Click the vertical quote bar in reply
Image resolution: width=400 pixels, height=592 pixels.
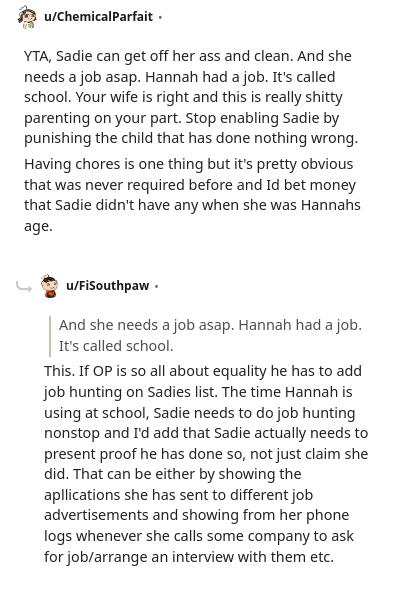coord(50,336)
